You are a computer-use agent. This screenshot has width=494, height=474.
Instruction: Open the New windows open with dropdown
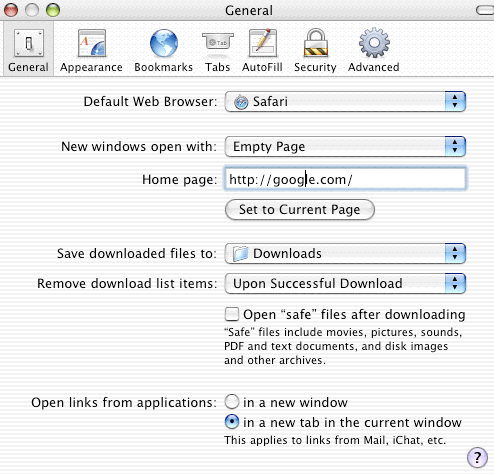pos(345,146)
